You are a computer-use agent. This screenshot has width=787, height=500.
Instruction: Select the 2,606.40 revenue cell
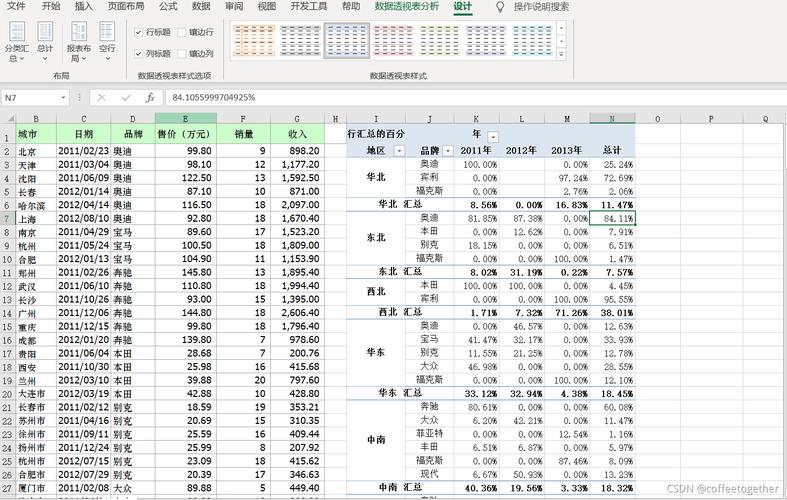[297, 313]
